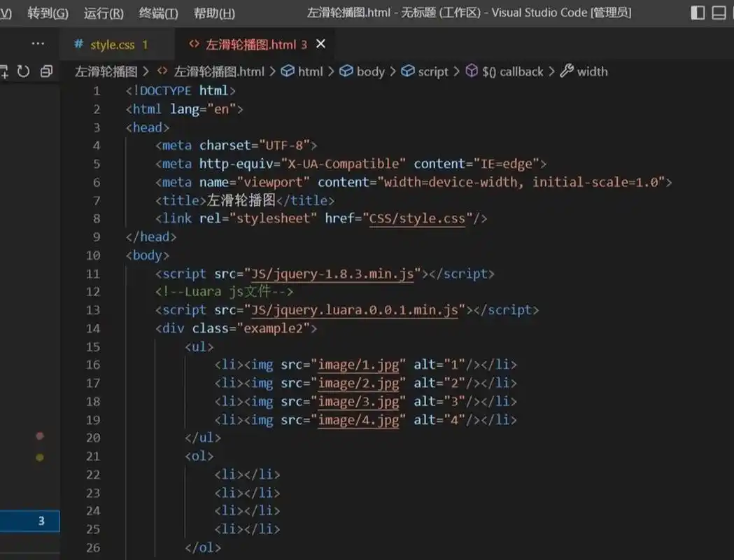The image size is (734, 560).
Task: Click the JS/jquery-1.8.3.min.js src link
Action: [x=334, y=274]
